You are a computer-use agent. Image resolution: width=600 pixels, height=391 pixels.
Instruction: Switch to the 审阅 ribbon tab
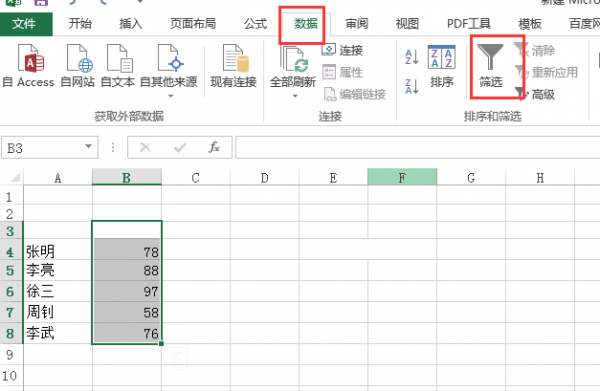tap(357, 24)
